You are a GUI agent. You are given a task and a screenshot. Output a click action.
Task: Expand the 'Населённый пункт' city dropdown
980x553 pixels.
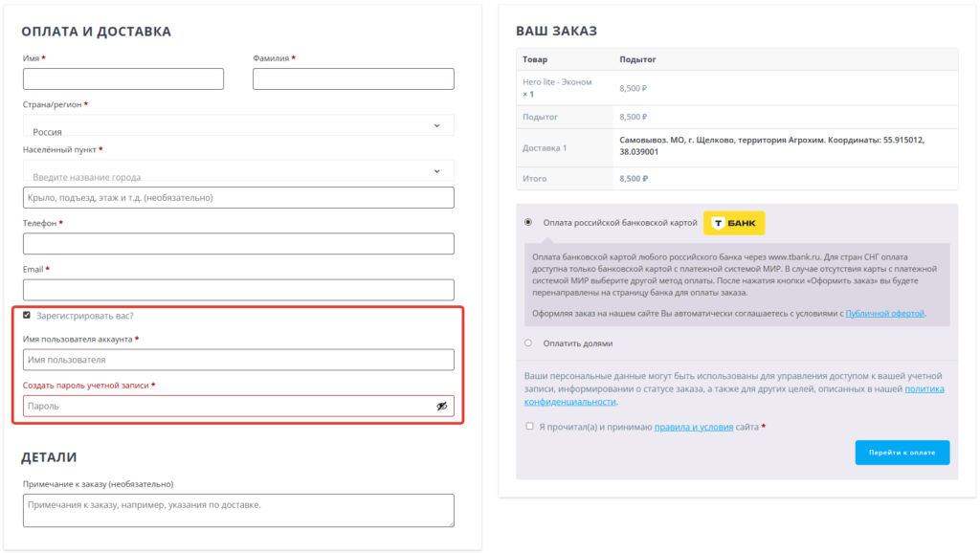point(238,171)
